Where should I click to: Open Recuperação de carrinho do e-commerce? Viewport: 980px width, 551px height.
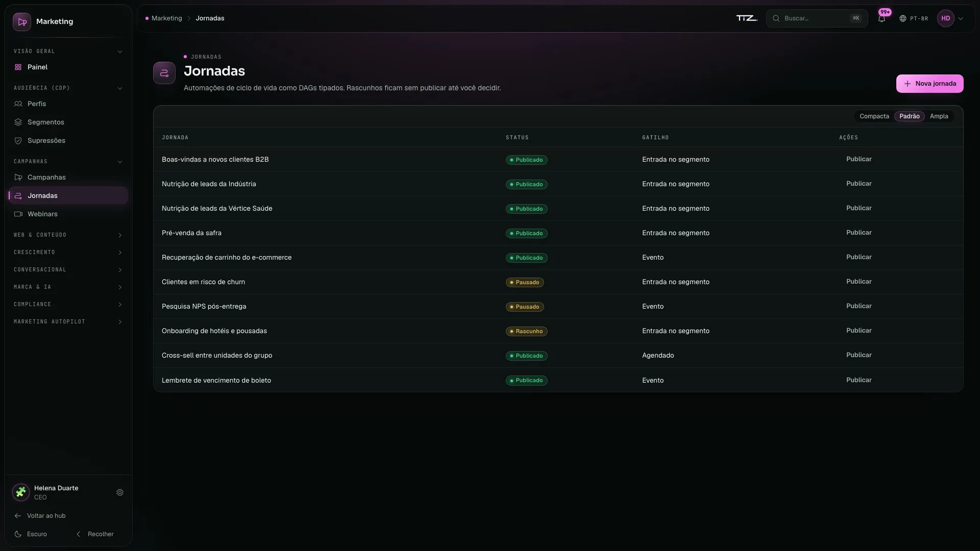[227, 258]
